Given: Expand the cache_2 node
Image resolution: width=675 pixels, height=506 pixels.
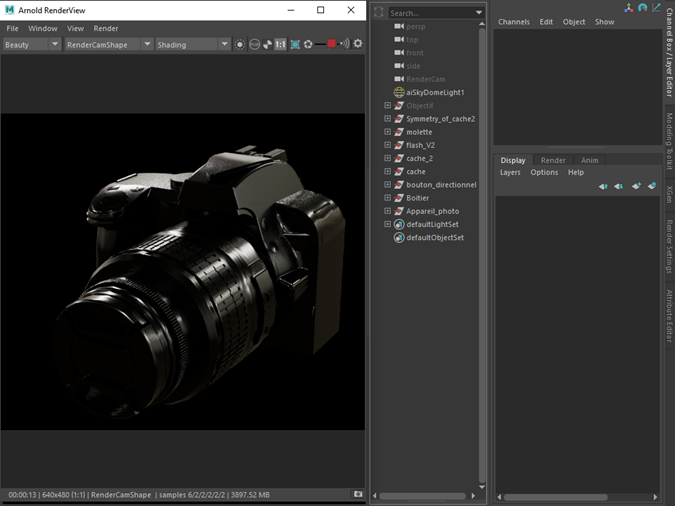Looking at the screenshot, I should tap(387, 158).
